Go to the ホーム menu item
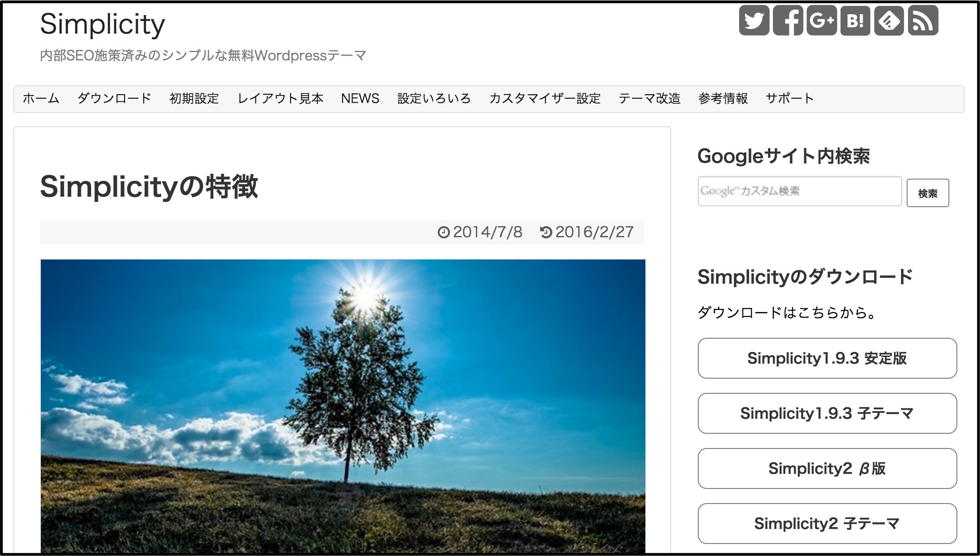Viewport: 980px width, 556px height. [x=41, y=99]
